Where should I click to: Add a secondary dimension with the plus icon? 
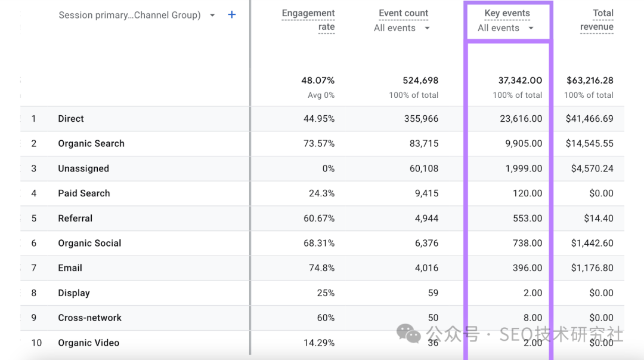(x=231, y=15)
